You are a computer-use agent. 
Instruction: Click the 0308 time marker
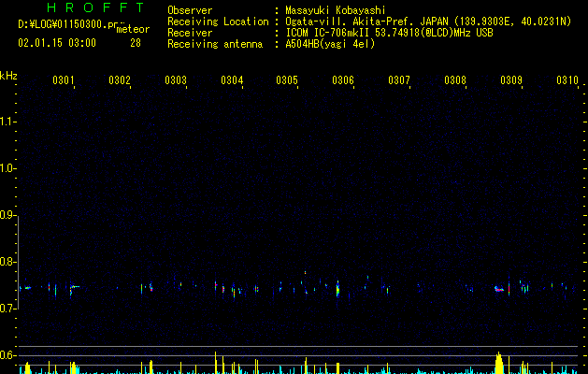tap(455, 80)
